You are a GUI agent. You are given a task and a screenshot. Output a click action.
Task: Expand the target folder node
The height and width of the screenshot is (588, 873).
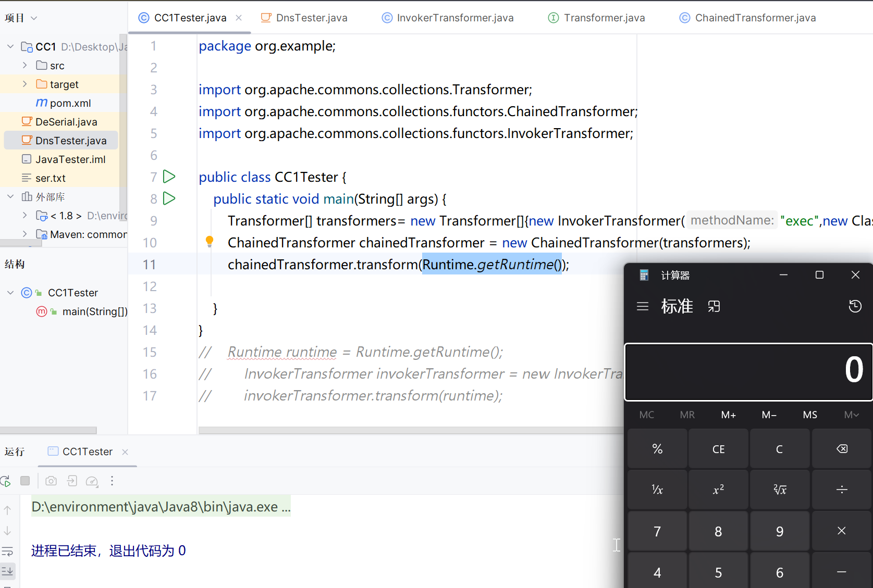point(24,84)
